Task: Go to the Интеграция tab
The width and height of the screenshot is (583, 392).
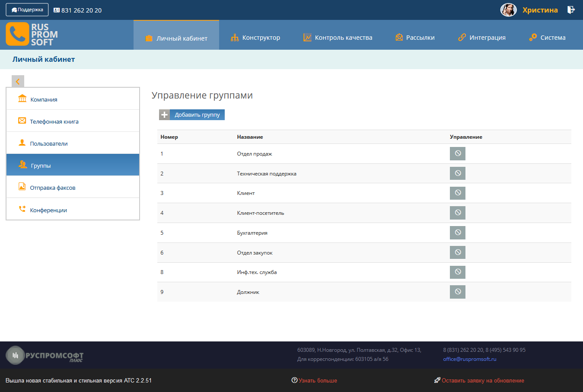Action: [x=482, y=38]
